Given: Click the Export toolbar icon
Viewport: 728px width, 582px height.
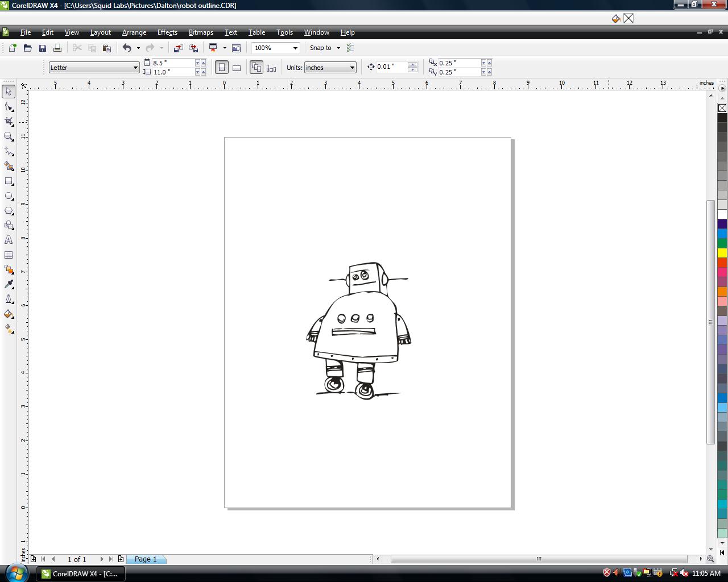Looking at the screenshot, I should coord(193,48).
